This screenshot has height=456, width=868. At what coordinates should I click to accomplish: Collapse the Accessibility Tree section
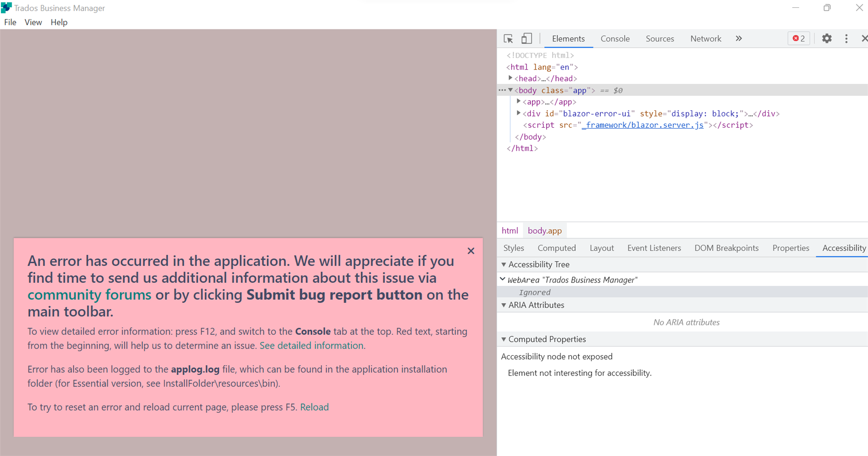point(504,264)
